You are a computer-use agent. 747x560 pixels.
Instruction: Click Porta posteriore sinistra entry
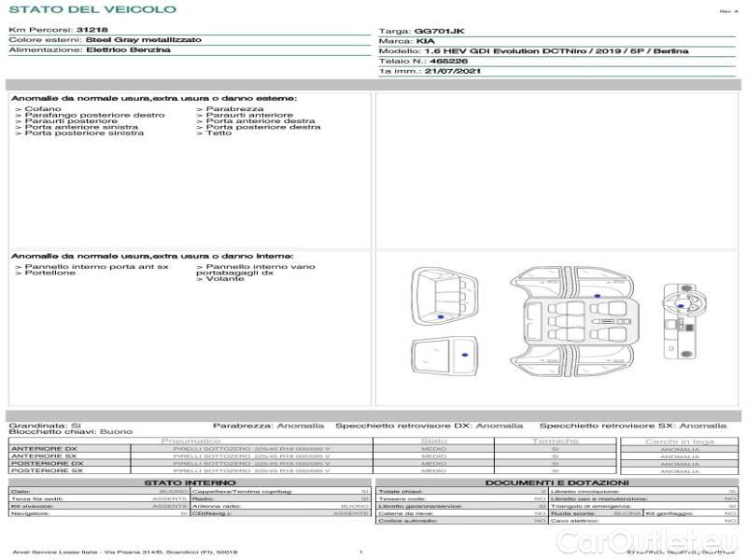coord(79,133)
